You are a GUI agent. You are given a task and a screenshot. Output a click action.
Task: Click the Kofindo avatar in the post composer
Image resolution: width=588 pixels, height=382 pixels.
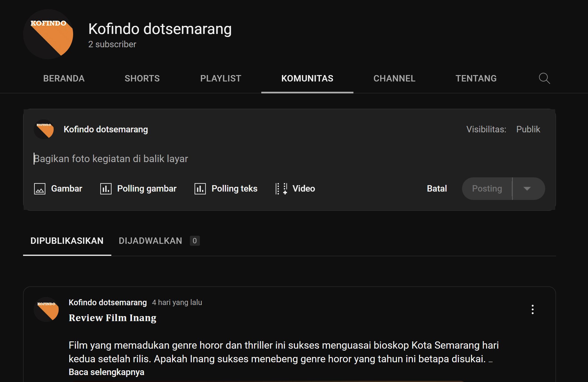pyautogui.click(x=44, y=129)
